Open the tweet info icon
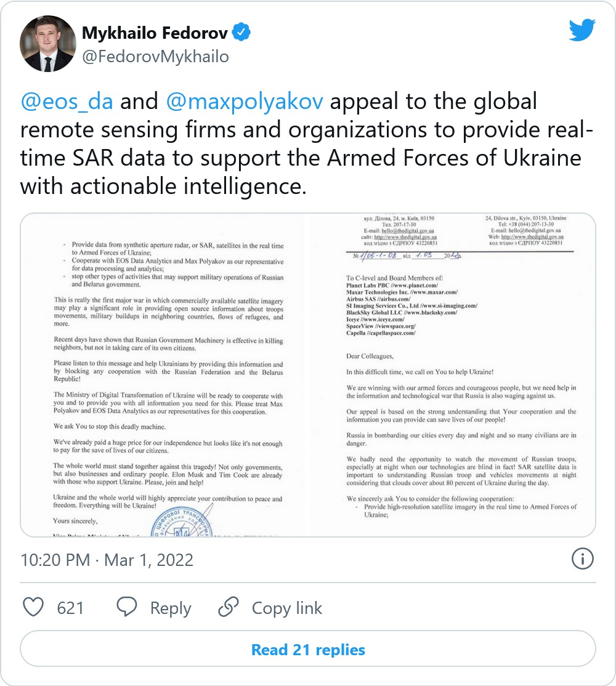 pyautogui.click(x=582, y=559)
